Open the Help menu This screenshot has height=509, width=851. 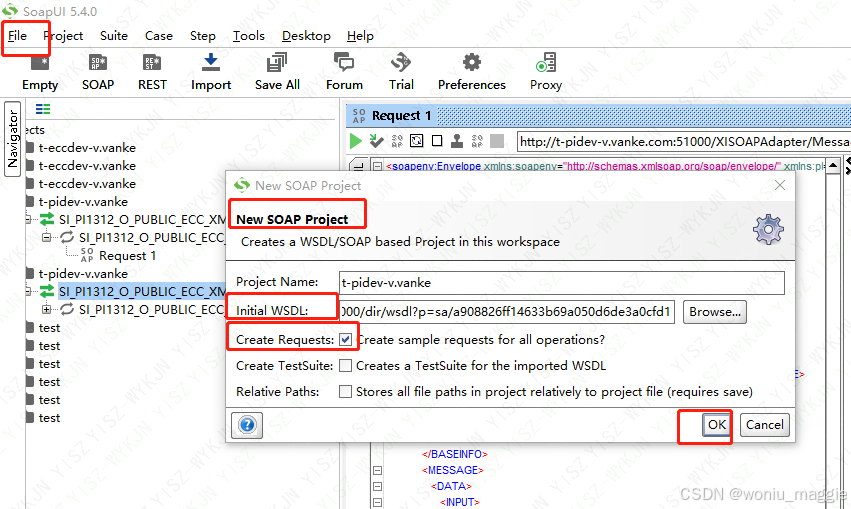(x=360, y=36)
